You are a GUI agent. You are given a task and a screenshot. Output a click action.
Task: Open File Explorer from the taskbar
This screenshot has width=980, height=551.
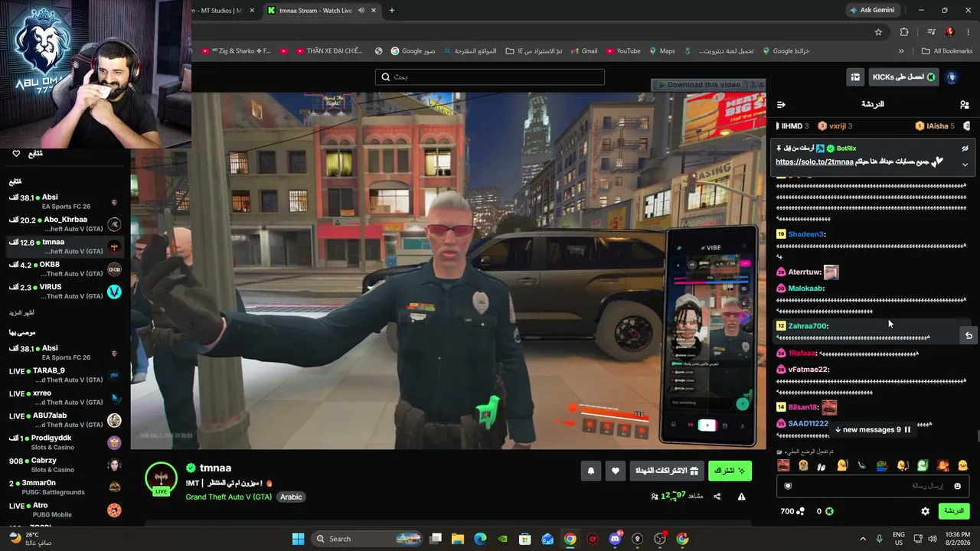[458, 539]
